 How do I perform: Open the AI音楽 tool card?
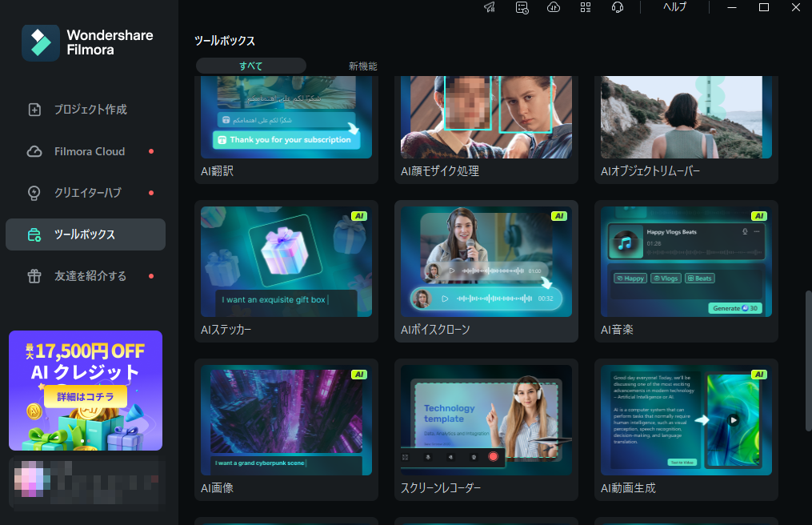pyautogui.click(x=686, y=271)
